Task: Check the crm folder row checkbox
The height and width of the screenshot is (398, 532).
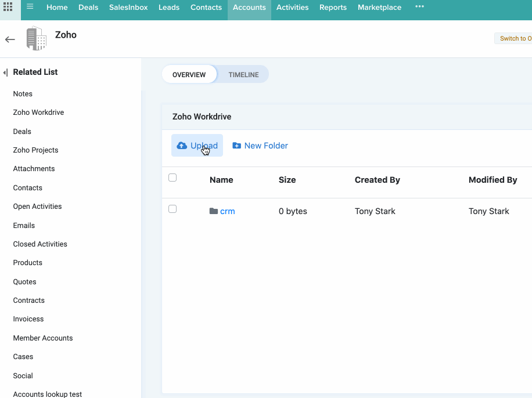Action: 172,209
